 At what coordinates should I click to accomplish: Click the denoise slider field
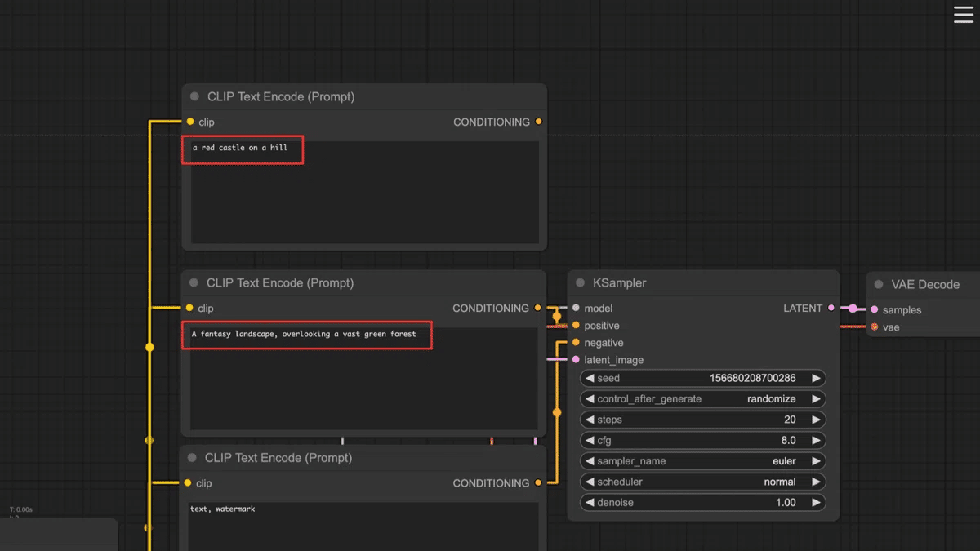click(702, 503)
